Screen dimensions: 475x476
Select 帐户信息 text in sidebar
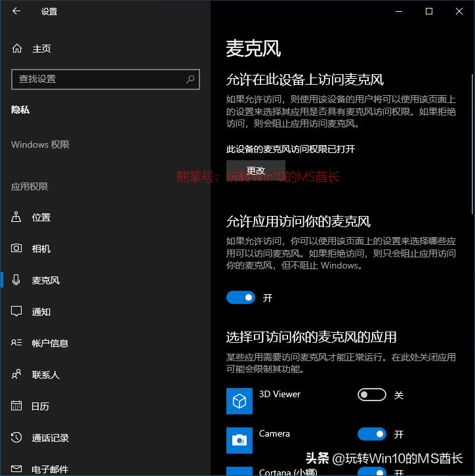coord(50,343)
